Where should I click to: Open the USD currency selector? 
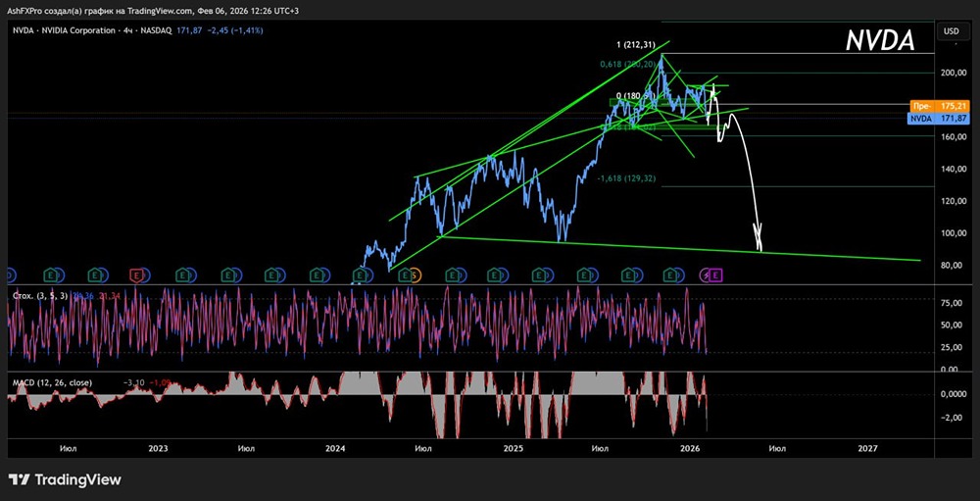tap(951, 30)
